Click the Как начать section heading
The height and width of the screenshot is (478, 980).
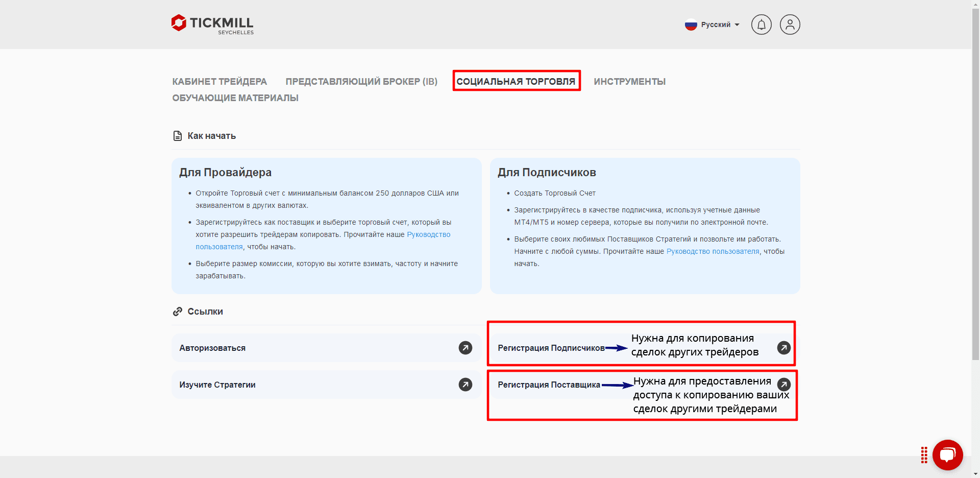211,136
